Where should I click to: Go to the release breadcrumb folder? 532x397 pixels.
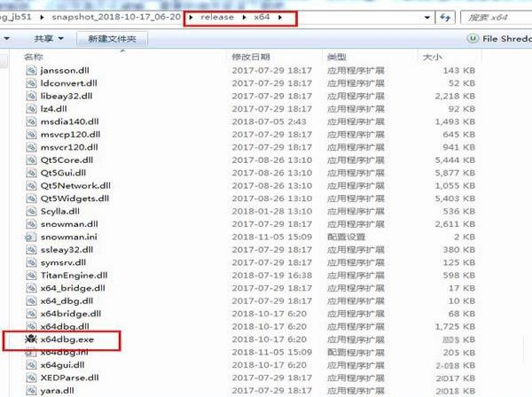pos(217,18)
